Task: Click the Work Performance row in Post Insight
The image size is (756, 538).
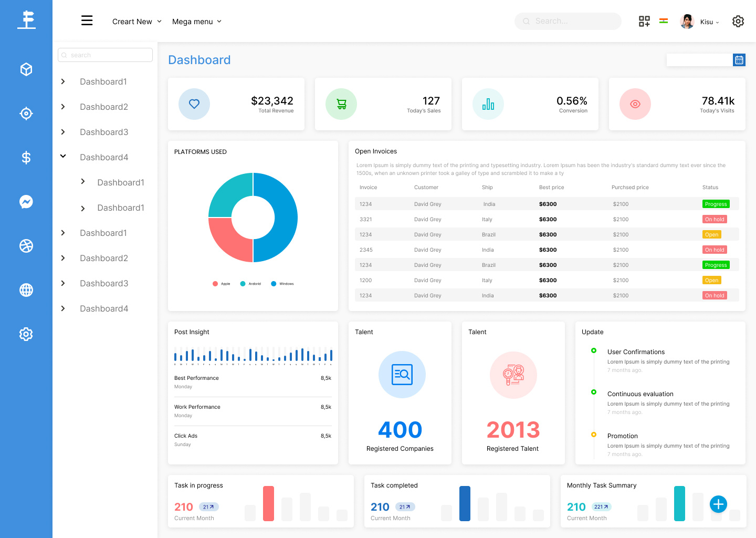Action: pyautogui.click(x=253, y=411)
